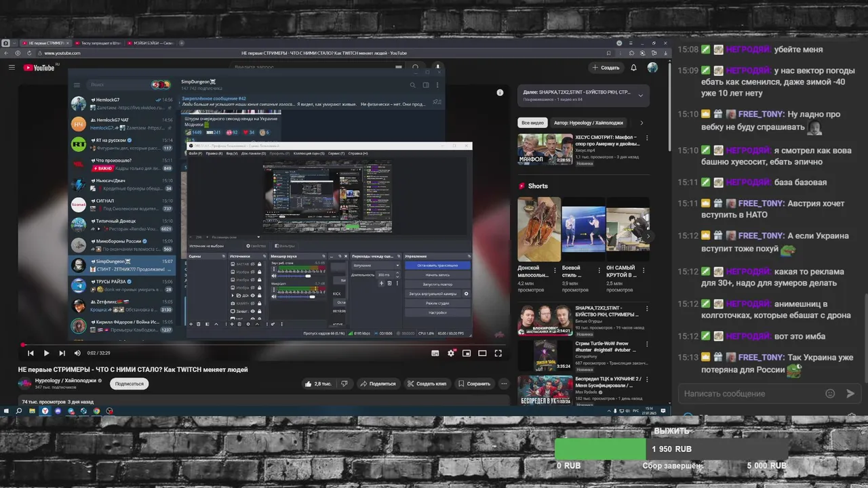Skip to the next video
The width and height of the screenshot is (868, 488).
[x=62, y=353]
